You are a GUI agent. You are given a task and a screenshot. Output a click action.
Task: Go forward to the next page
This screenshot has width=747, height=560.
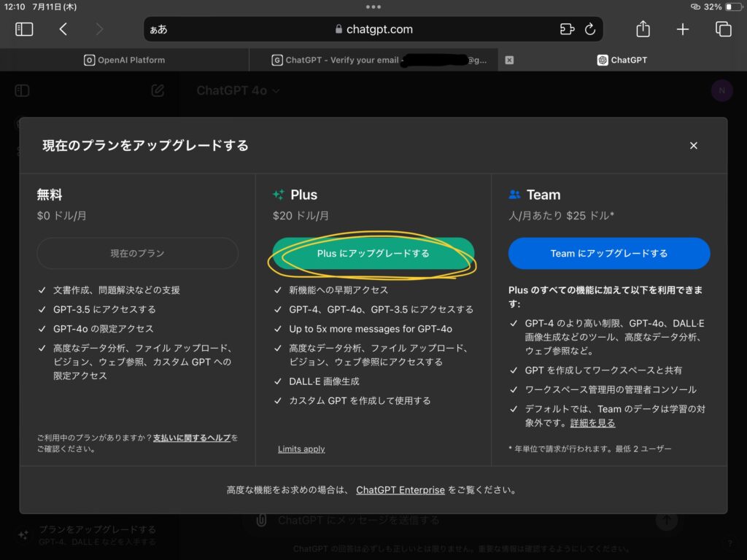[x=99, y=29]
